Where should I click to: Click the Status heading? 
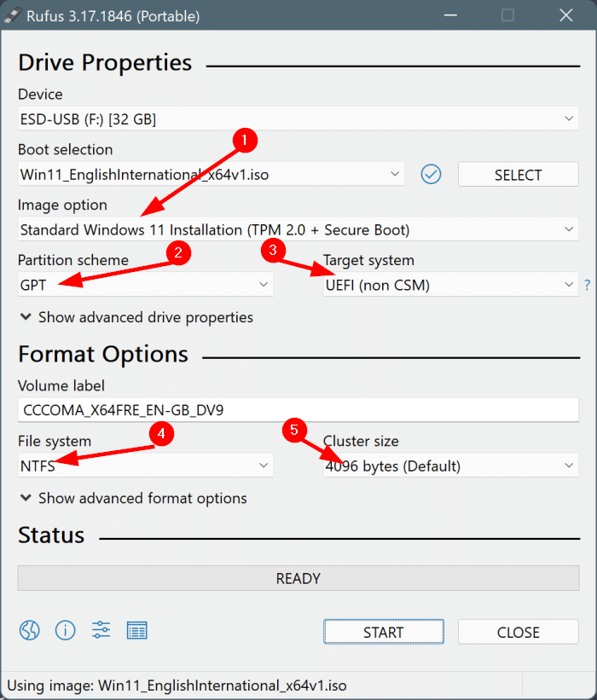[x=51, y=535]
